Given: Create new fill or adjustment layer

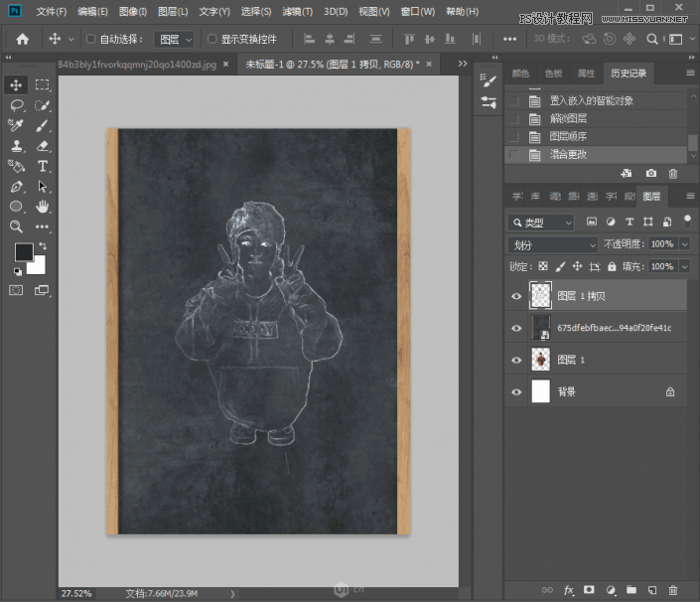Looking at the screenshot, I should [x=611, y=590].
